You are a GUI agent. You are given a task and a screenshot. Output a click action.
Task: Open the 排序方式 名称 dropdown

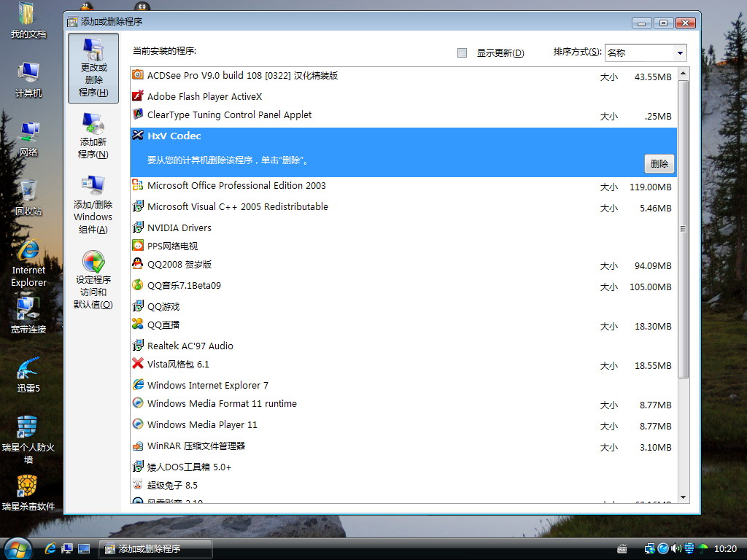point(646,52)
